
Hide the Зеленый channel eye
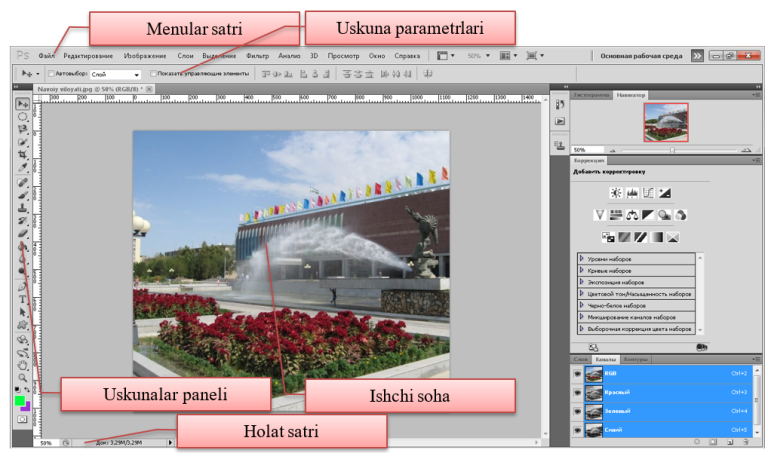[577, 411]
